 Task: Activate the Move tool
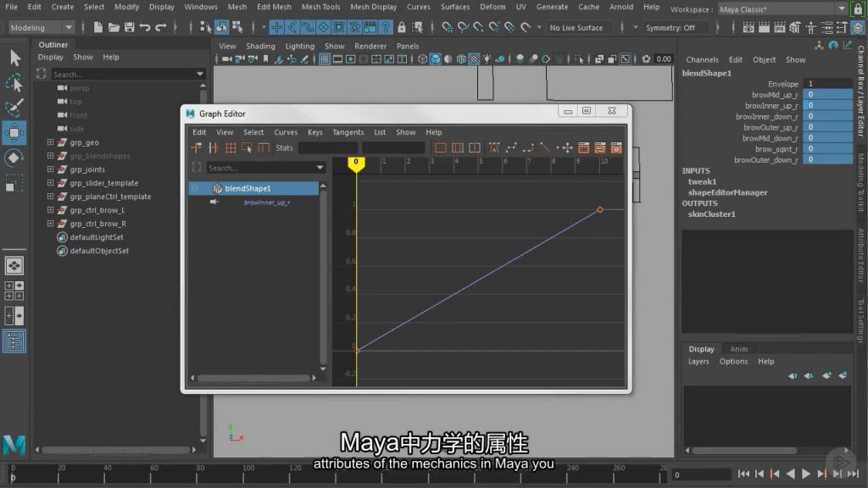tap(14, 133)
